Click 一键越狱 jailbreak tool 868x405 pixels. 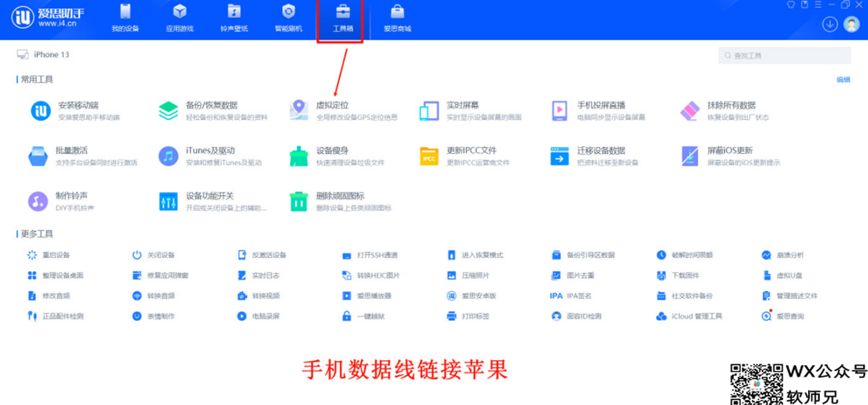(x=363, y=317)
